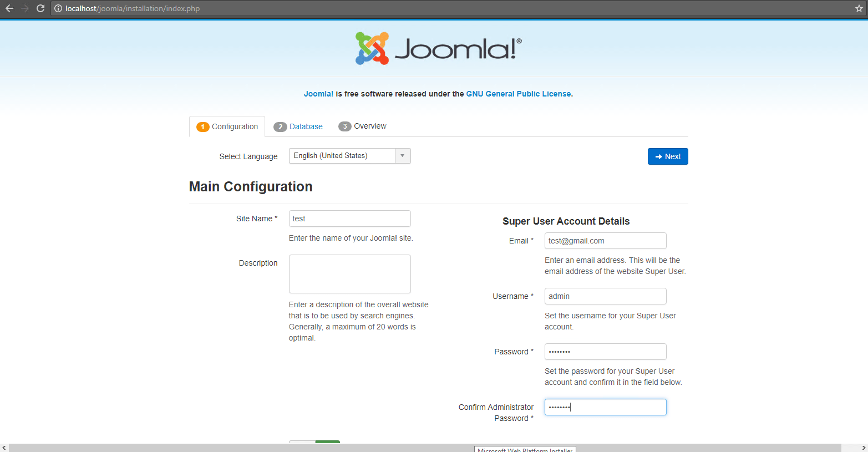This screenshot has height=452, width=868.
Task: Click the Description text area
Action: [x=349, y=274]
